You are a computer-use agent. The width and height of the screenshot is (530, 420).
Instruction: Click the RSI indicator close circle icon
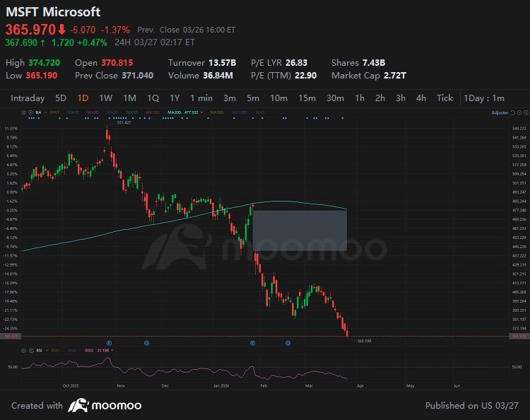(x=30, y=350)
